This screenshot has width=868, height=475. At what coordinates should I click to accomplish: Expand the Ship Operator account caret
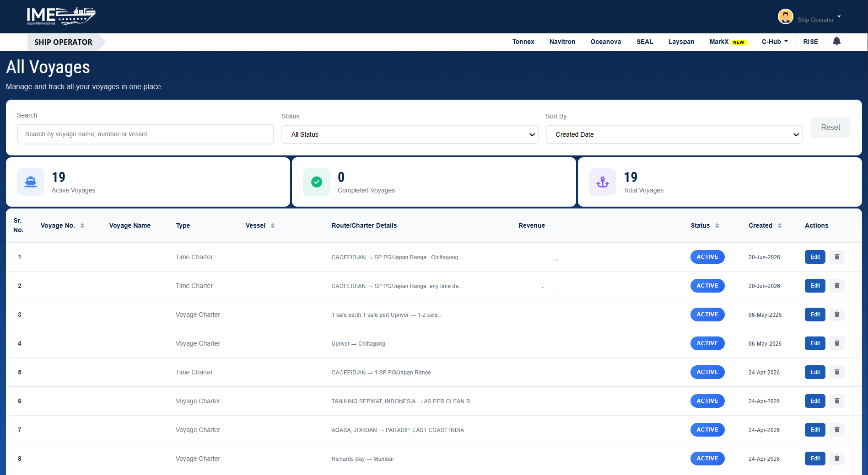click(x=839, y=16)
